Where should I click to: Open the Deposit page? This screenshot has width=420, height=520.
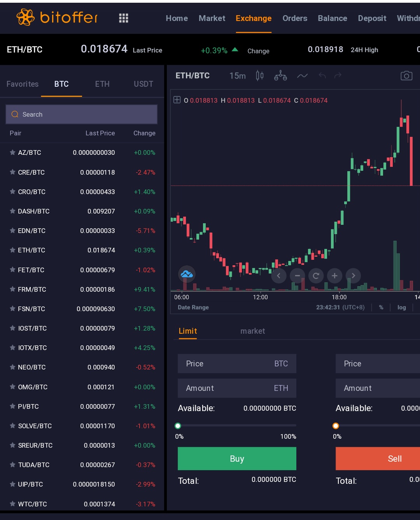372,18
